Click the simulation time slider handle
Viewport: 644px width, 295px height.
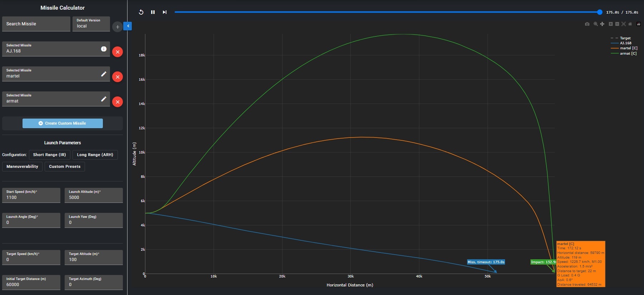pyautogui.click(x=600, y=12)
